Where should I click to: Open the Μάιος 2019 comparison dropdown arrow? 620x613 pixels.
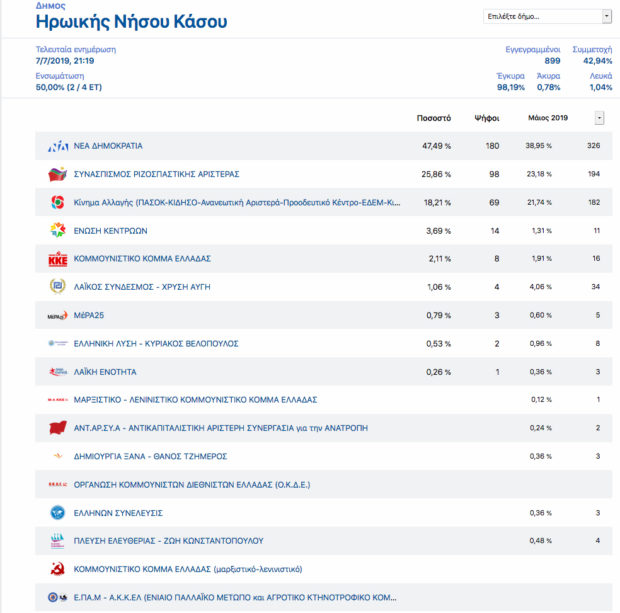599,118
